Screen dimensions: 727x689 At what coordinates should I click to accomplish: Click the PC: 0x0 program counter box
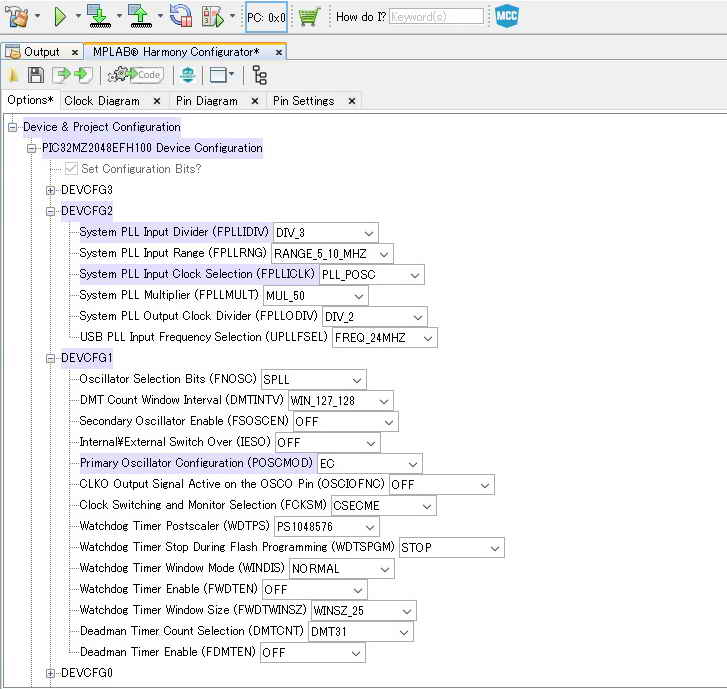coord(266,17)
